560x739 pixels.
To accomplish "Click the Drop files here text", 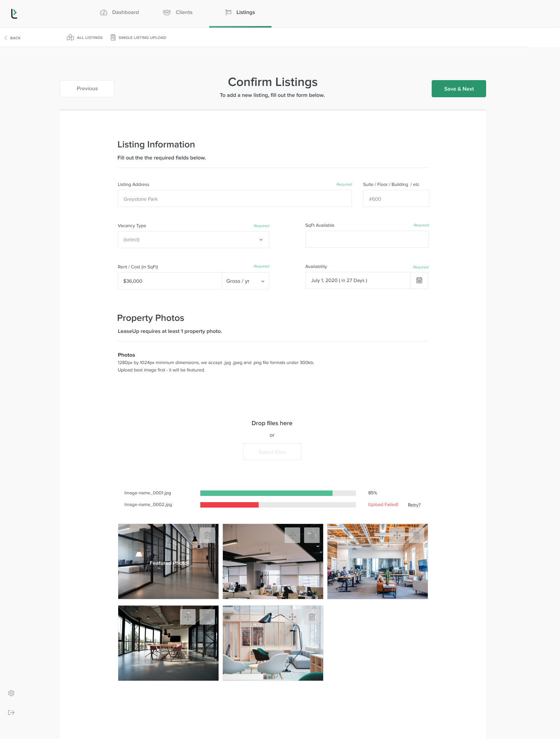I will [x=272, y=423].
